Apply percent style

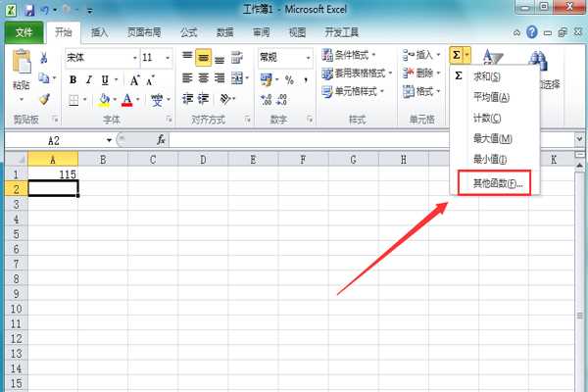click(x=289, y=79)
